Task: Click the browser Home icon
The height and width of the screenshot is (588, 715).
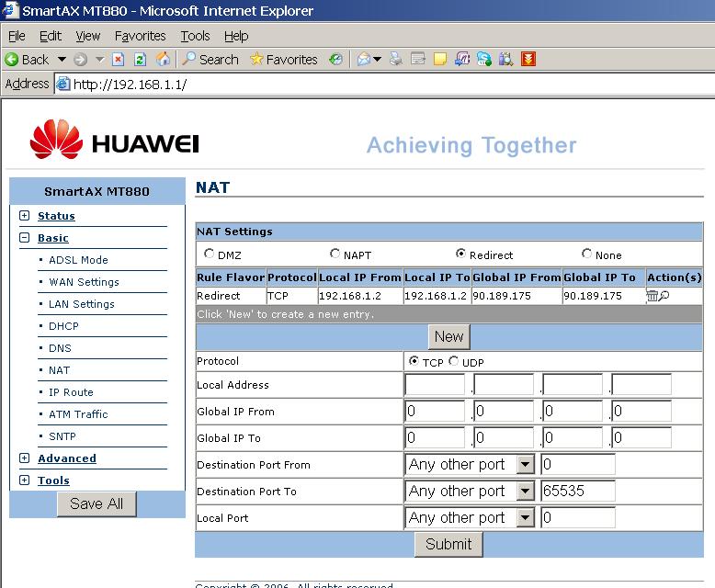Action: pos(163,59)
